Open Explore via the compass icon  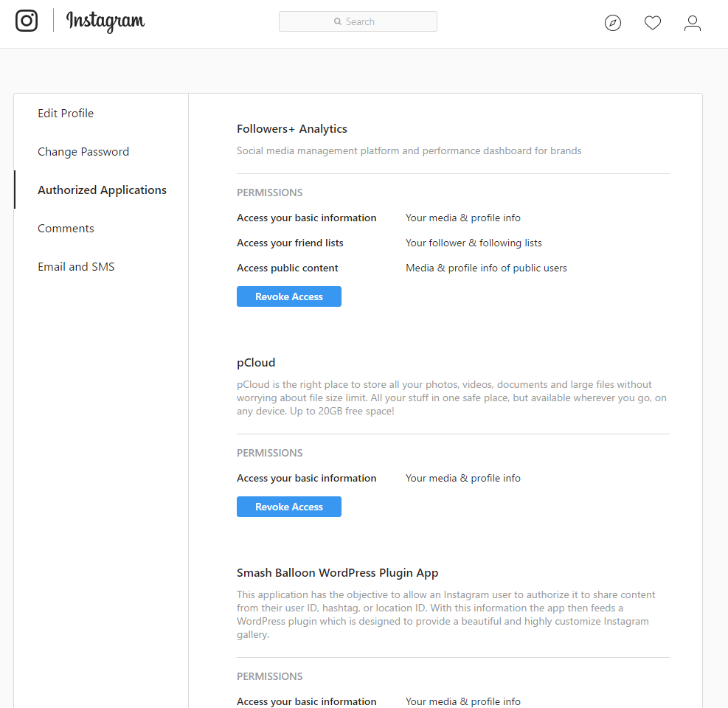[x=613, y=23]
